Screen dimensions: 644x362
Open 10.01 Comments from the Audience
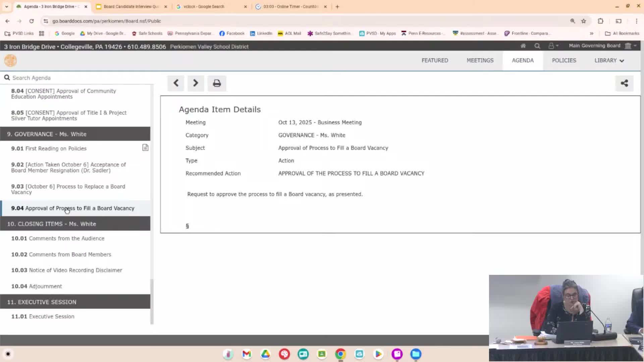coord(58,238)
